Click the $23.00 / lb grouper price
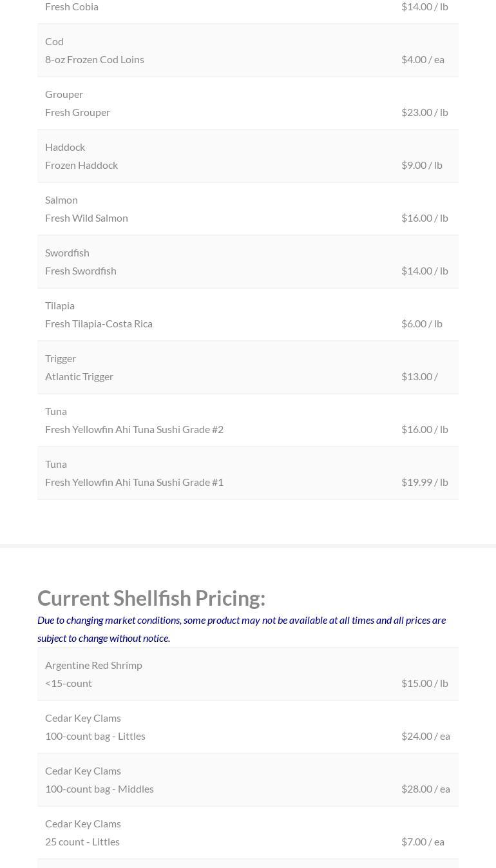The image size is (496, 868). (424, 112)
